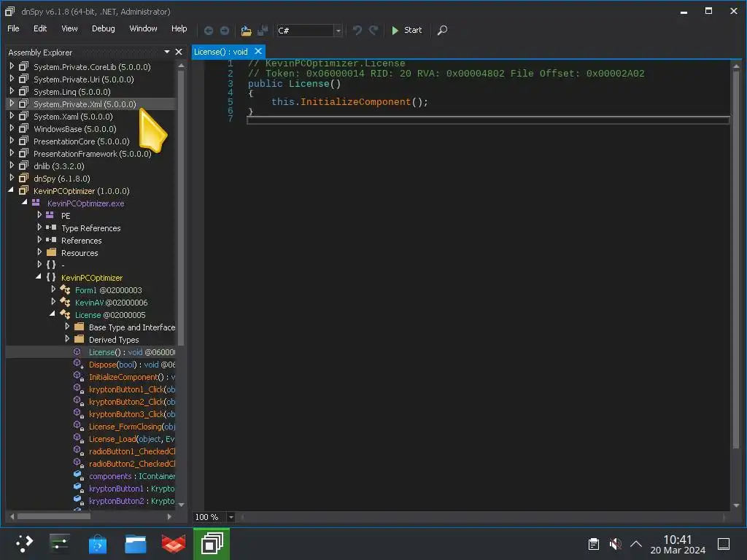
Task: Click the Resources folder icon
Action: (52, 252)
